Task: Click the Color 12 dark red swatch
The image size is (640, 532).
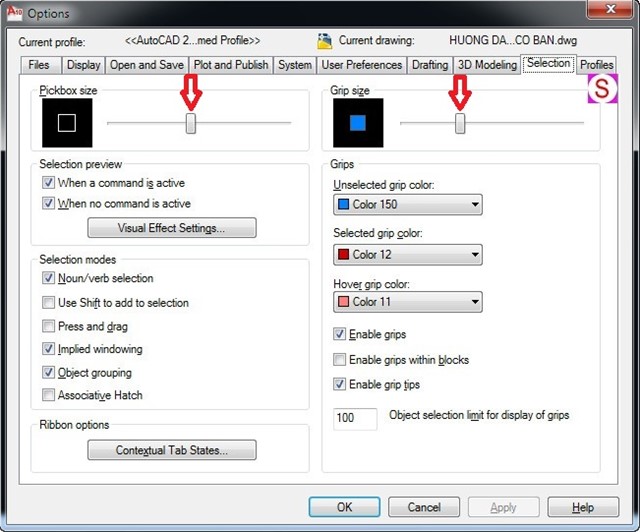Action: (x=344, y=254)
